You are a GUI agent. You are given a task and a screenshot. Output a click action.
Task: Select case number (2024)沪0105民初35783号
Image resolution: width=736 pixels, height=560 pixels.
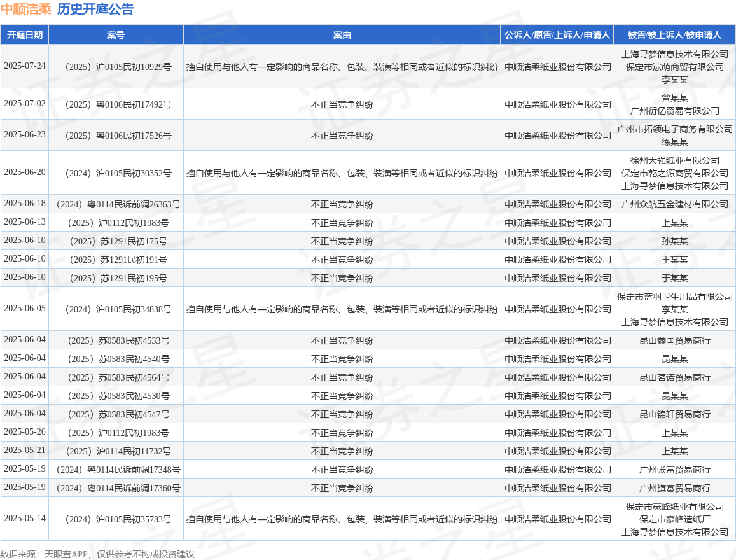[x=116, y=519]
